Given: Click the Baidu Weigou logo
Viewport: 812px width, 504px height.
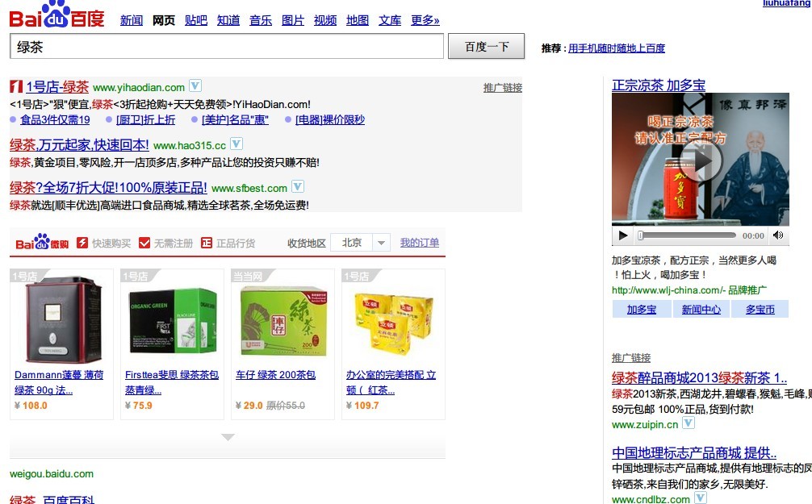Looking at the screenshot, I should pos(42,243).
